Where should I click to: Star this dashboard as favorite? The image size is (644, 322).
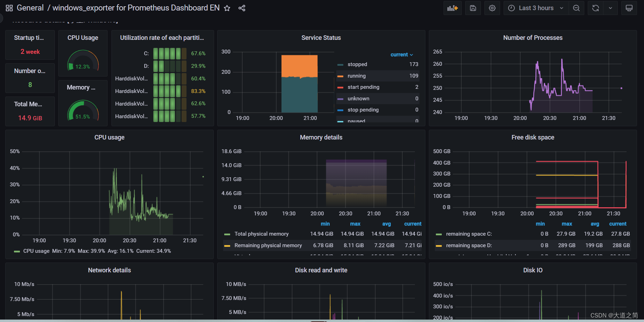[x=227, y=8]
